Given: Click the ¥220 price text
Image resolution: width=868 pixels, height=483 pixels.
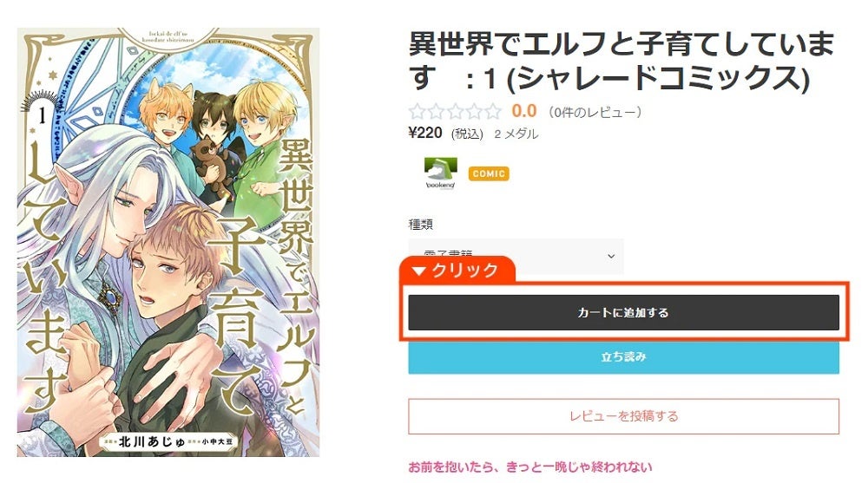Looking at the screenshot, I should pos(425,133).
